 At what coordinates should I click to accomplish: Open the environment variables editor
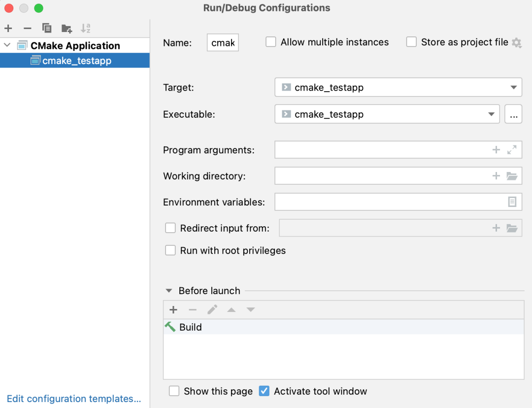[512, 202]
